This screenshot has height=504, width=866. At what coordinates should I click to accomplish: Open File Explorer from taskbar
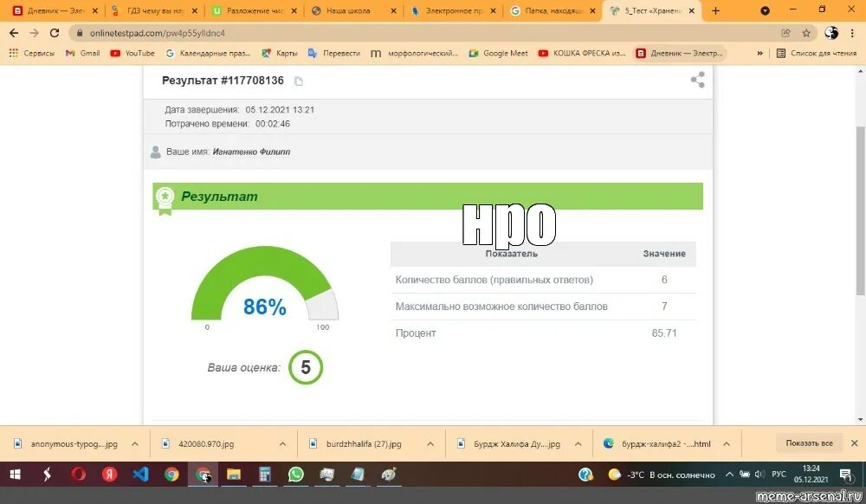pyautogui.click(x=234, y=475)
